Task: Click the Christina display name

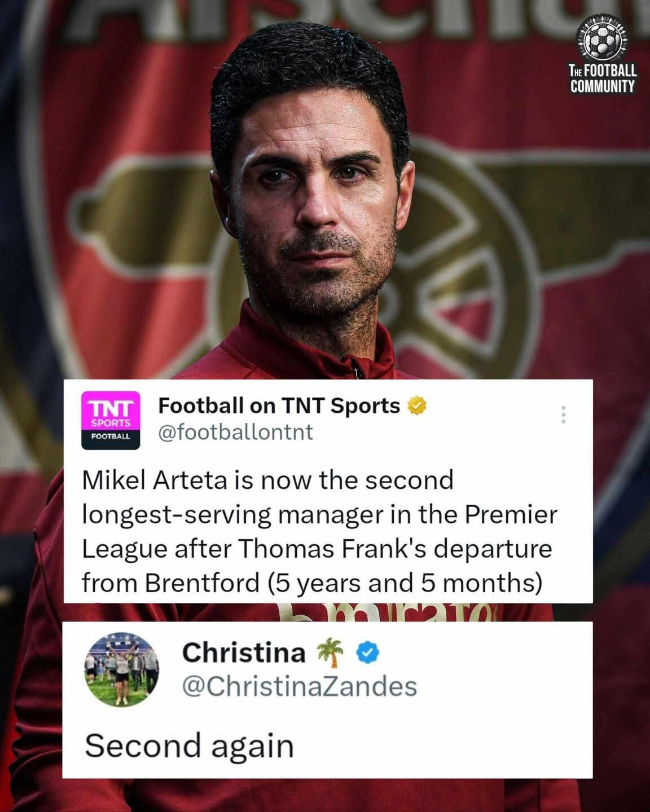Action: click(x=244, y=652)
